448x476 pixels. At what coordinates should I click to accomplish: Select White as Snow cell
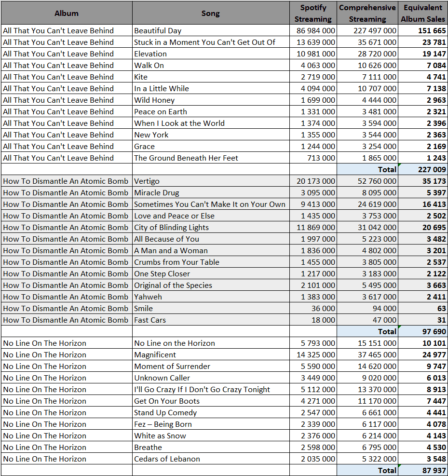211,435
